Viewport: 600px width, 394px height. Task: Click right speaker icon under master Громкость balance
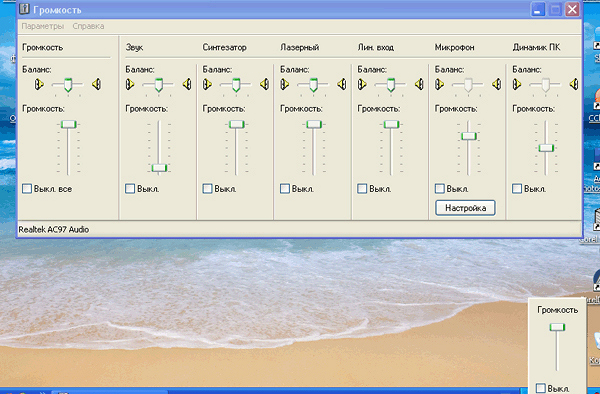(x=96, y=84)
